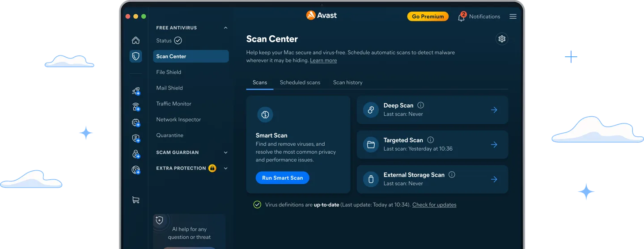Click the Targeted Scan folder icon
The image size is (644, 249).
point(371,145)
